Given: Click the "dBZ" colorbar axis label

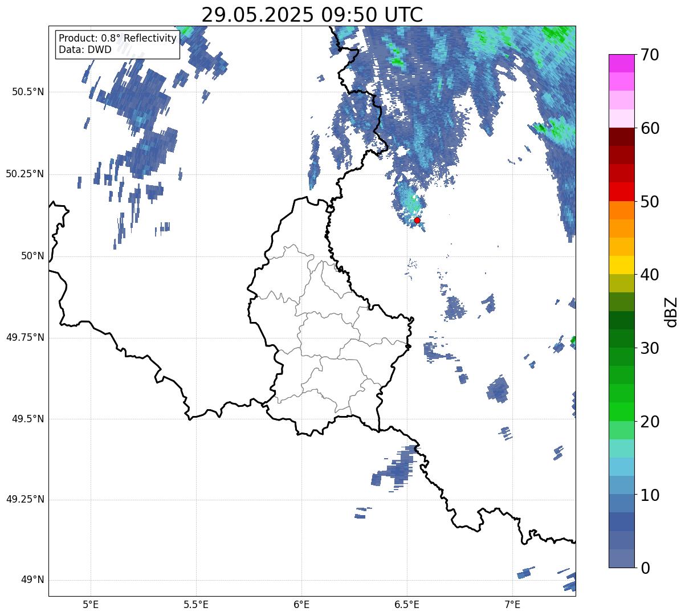Looking at the screenshot, I should [671, 312].
